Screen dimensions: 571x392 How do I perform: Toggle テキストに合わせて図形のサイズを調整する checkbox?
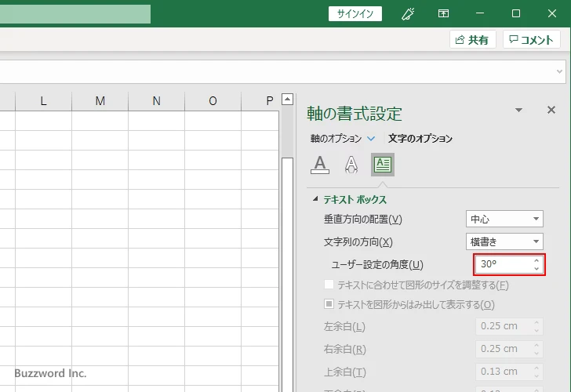pos(329,285)
